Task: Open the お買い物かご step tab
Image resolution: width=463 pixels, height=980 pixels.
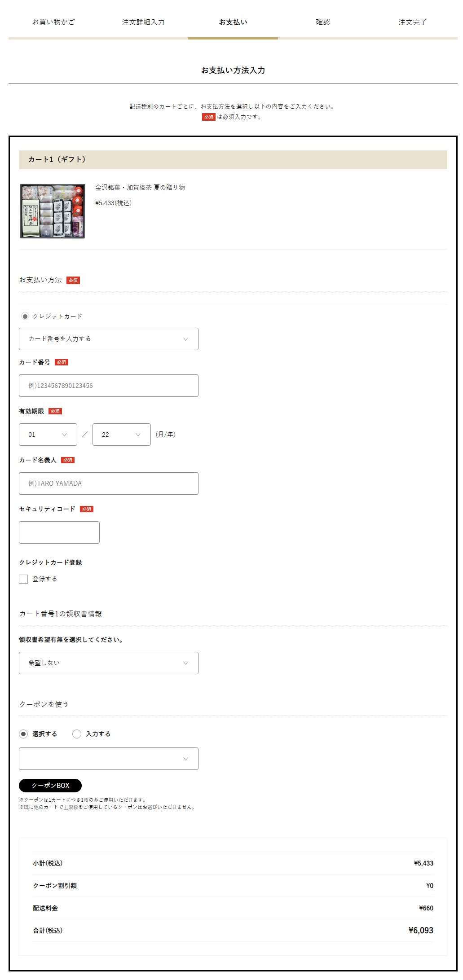Action: point(53,22)
